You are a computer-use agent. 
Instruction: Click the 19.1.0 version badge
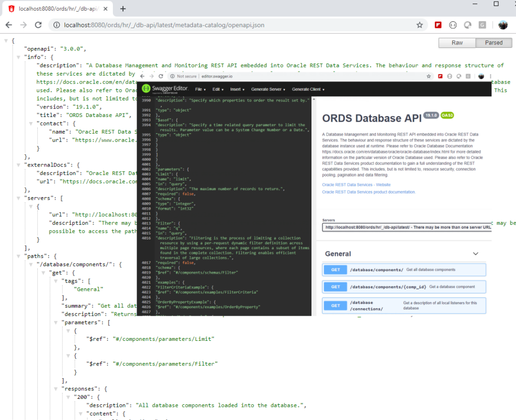point(431,115)
